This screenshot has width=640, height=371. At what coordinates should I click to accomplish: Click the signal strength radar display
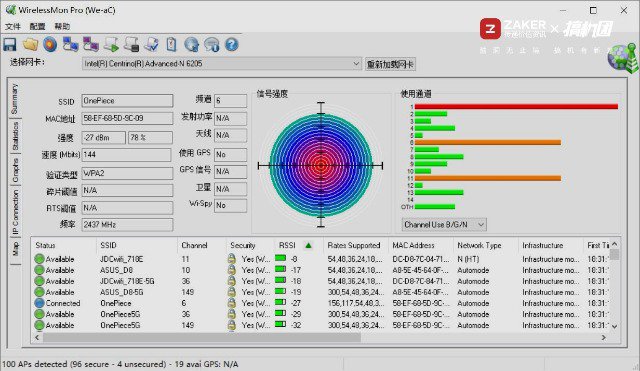click(x=321, y=165)
